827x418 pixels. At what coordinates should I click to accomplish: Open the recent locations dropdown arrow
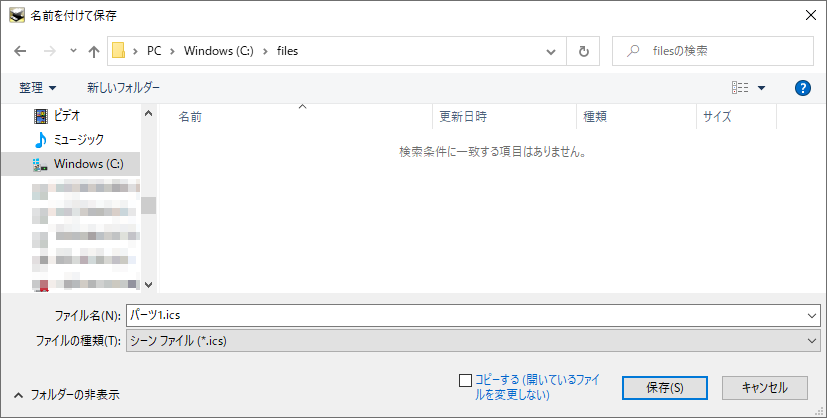click(x=73, y=51)
